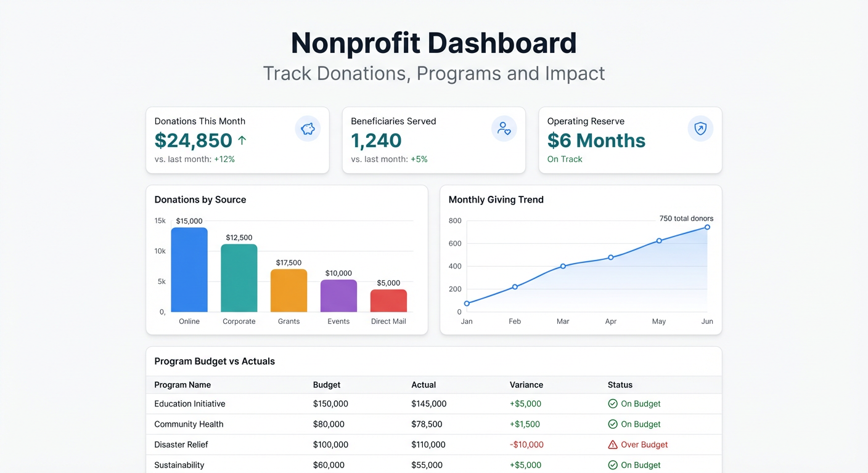Screen dimensions: 868x473
Task: Click the June data point on giving trend
Action: (706, 227)
